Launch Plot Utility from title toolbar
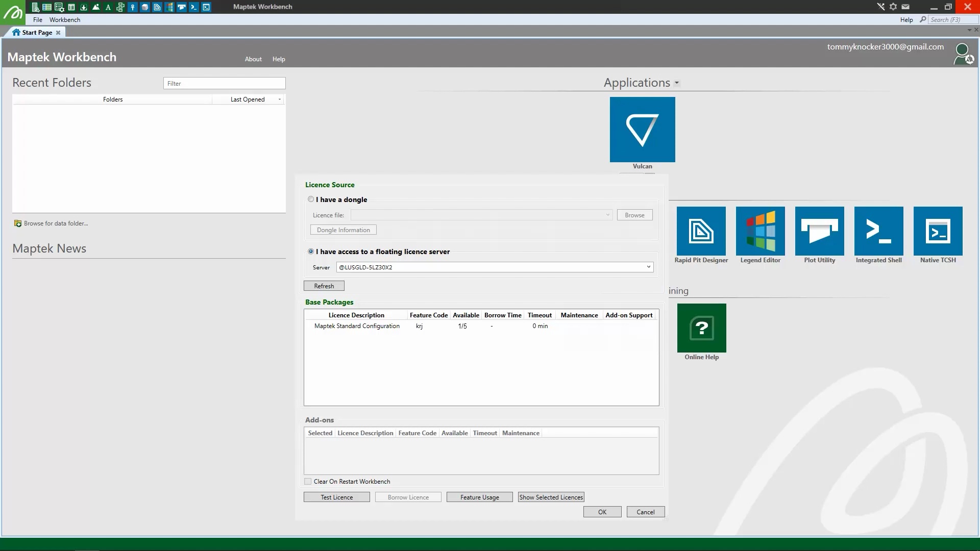The image size is (980, 551). (182, 7)
